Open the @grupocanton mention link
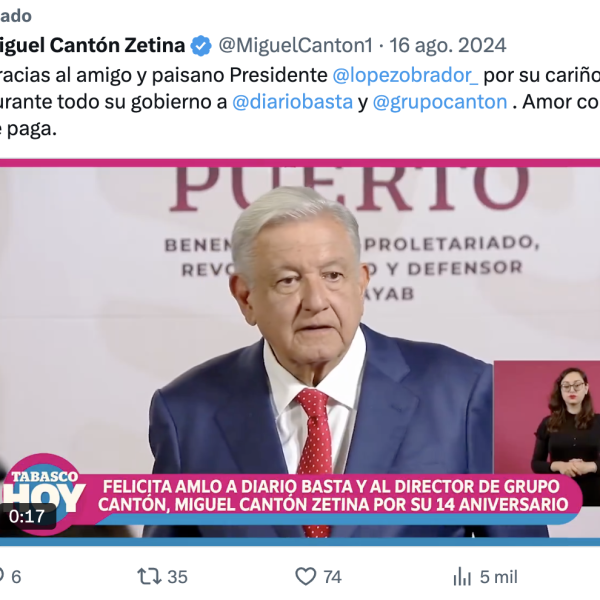The image size is (600, 600). click(x=440, y=102)
